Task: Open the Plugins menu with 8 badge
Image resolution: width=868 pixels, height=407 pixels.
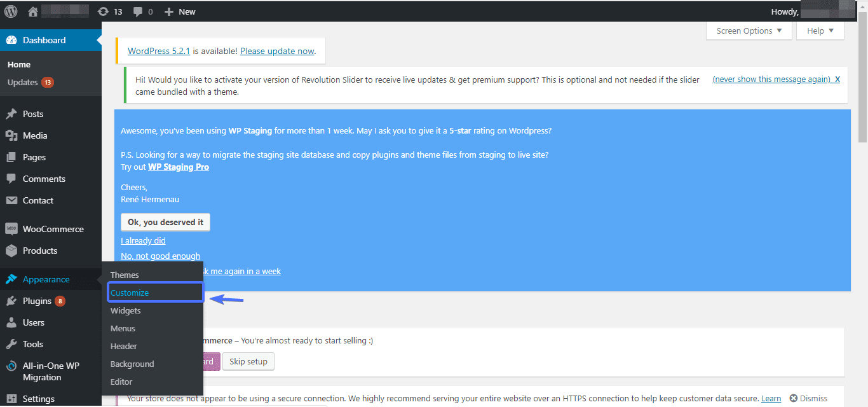Action: [x=44, y=301]
